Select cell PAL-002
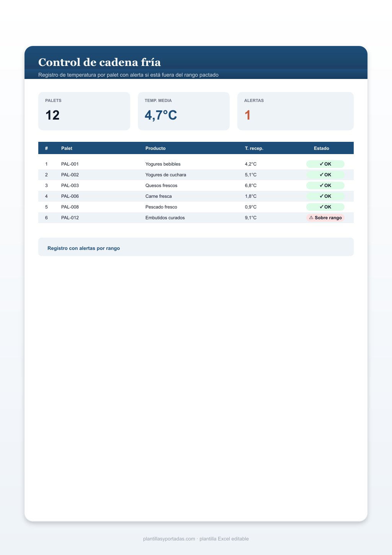The height and width of the screenshot is (555, 392). pos(70,175)
